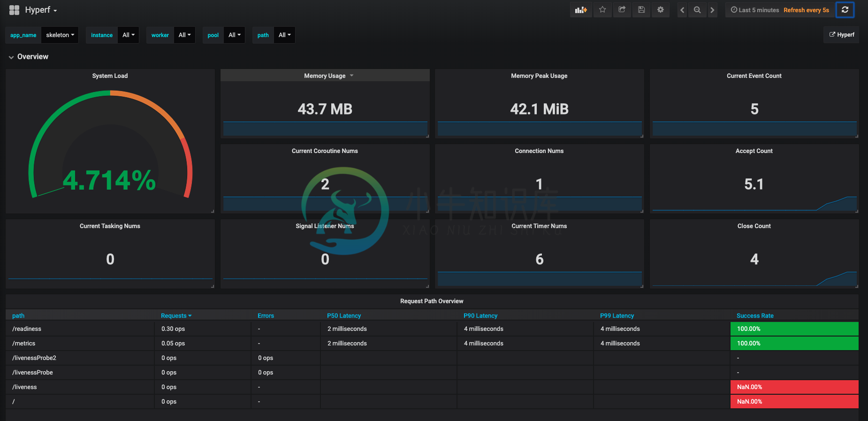Viewport: 868px width, 421px height.
Task: Open the worker All dropdown
Action: pyautogui.click(x=184, y=35)
